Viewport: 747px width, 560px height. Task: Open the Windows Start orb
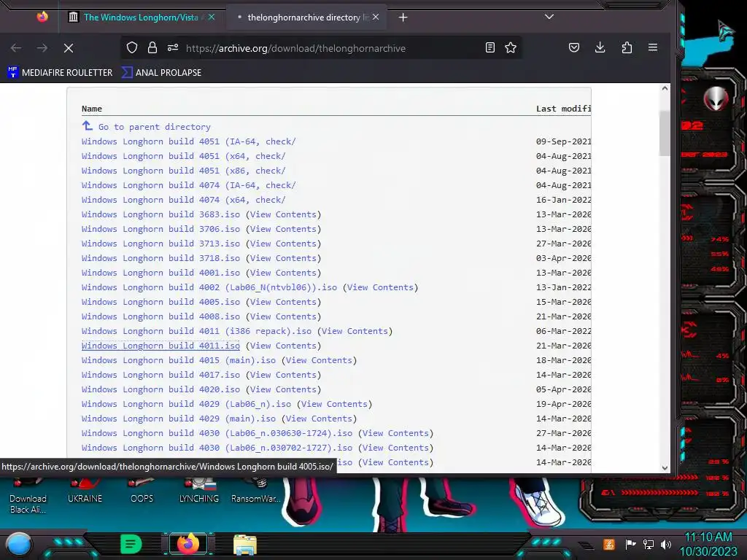[18, 545]
